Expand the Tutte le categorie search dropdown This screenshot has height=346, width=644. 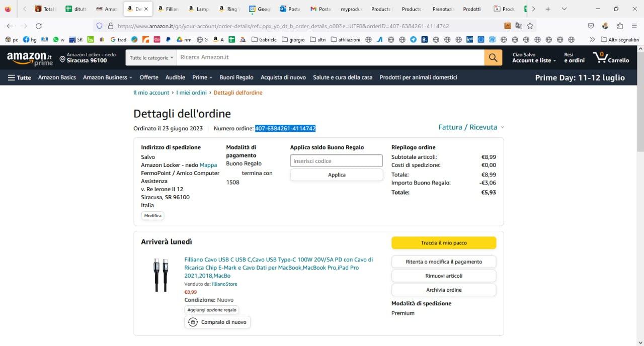point(151,58)
